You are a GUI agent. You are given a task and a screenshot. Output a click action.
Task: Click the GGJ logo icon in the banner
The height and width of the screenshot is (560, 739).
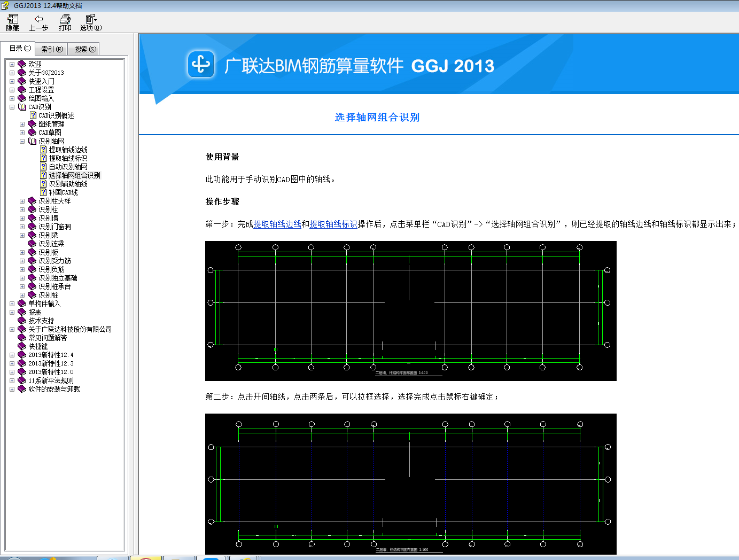[201, 64]
